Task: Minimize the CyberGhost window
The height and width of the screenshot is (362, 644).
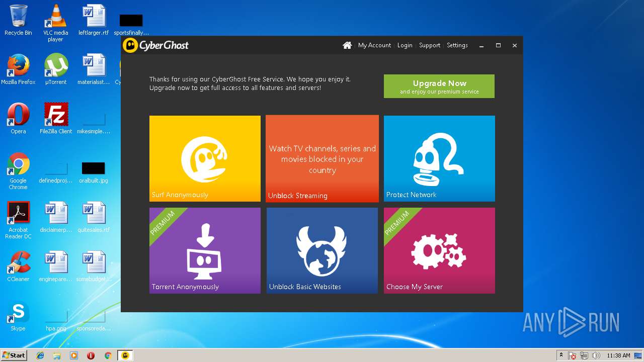Action: tap(481, 45)
